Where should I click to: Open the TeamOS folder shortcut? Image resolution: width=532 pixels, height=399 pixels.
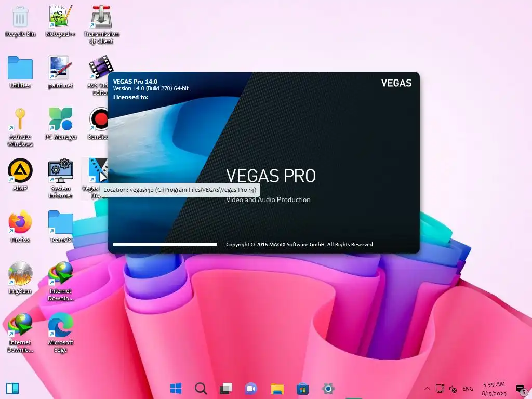click(61, 227)
